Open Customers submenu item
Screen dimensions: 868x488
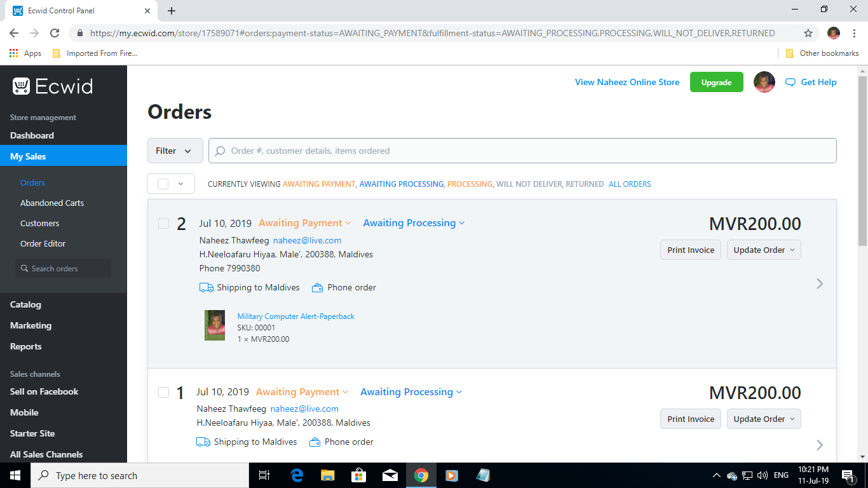point(39,223)
